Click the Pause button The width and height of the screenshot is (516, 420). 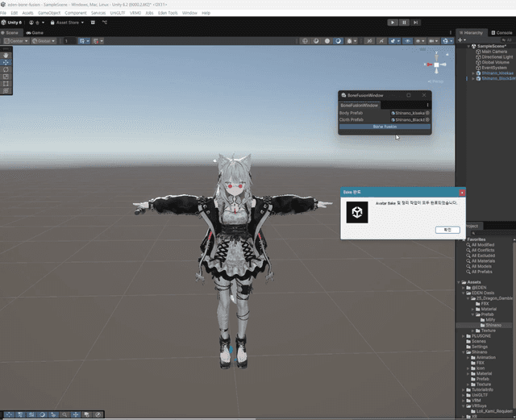tap(404, 23)
